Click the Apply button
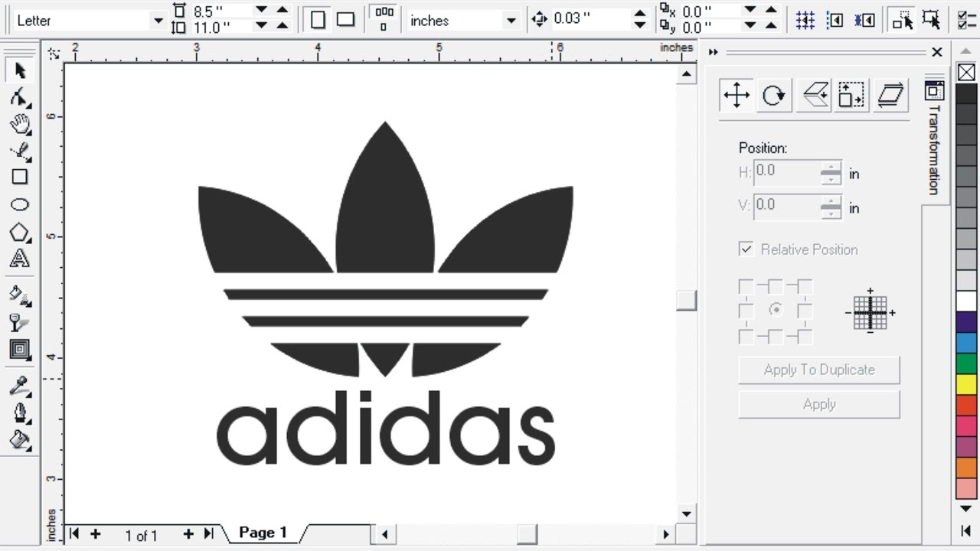The height and width of the screenshot is (551, 980). (819, 404)
